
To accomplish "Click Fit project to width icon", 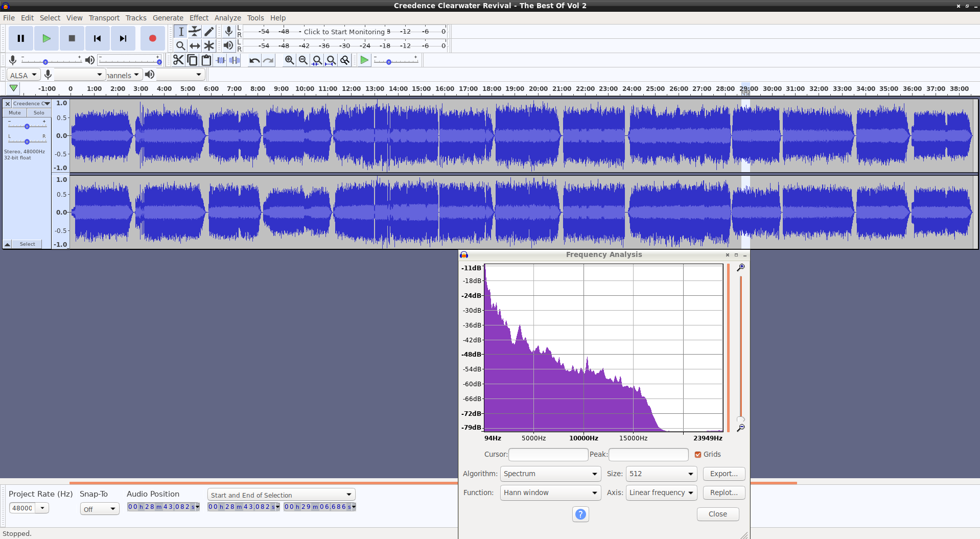I will [331, 60].
